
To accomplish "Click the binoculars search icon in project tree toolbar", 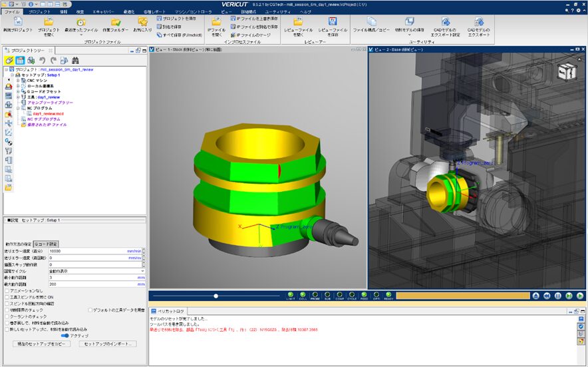I will point(75,61).
